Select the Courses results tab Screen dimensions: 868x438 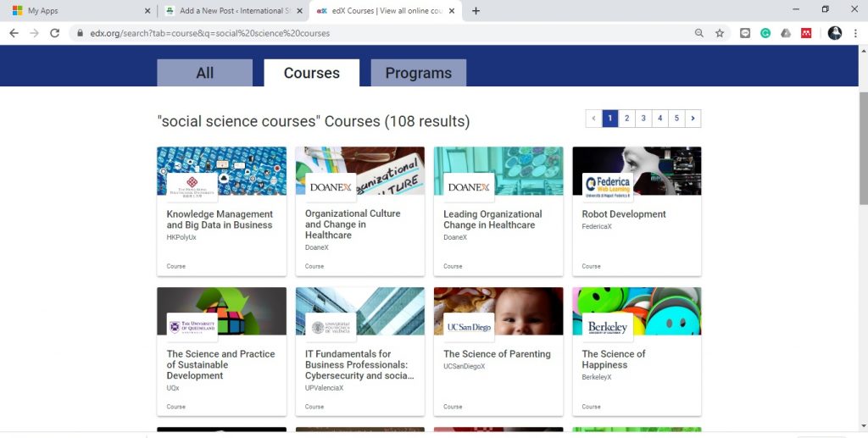[312, 73]
